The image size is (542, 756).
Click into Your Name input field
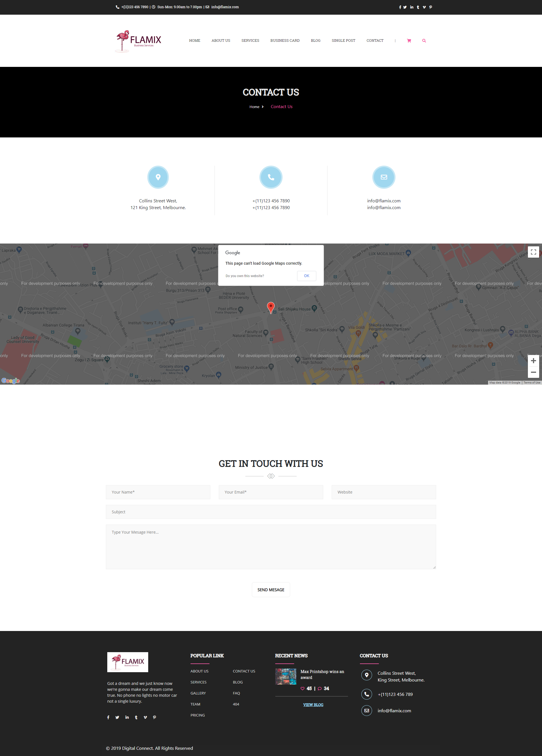coord(157,492)
